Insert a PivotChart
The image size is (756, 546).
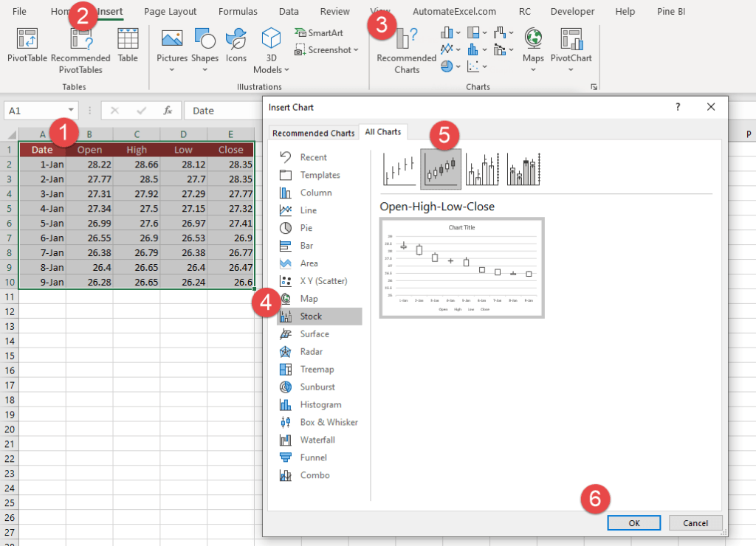point(571,48)
